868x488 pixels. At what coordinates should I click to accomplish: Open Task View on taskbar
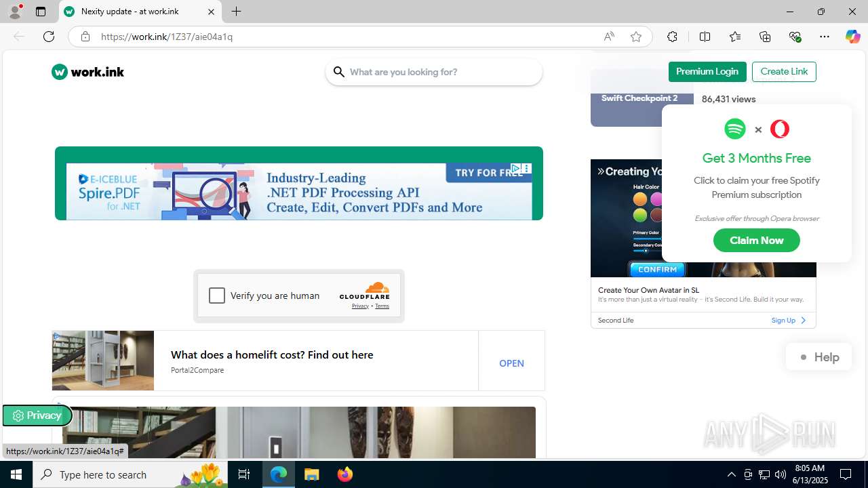244,474
